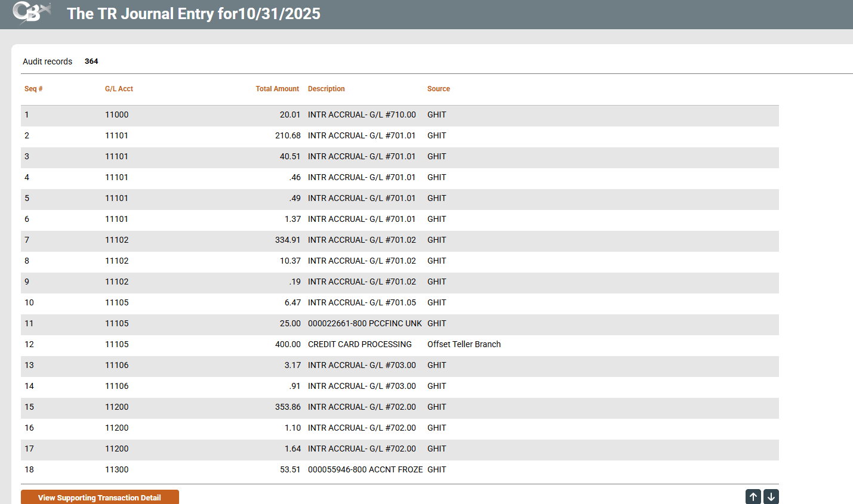Click the up arrow navigation button
Viewport: 853px width, 504px height.
(753, 497)
